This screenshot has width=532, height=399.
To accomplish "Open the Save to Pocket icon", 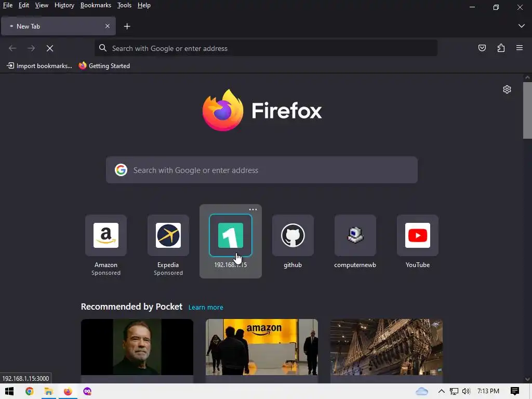I will 482,48.
